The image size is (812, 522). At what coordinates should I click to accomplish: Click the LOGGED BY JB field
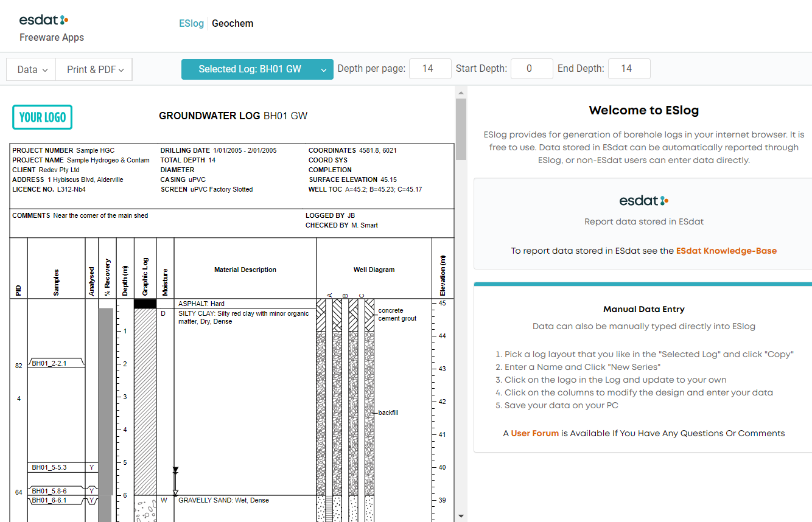click(x=330, y=215)
